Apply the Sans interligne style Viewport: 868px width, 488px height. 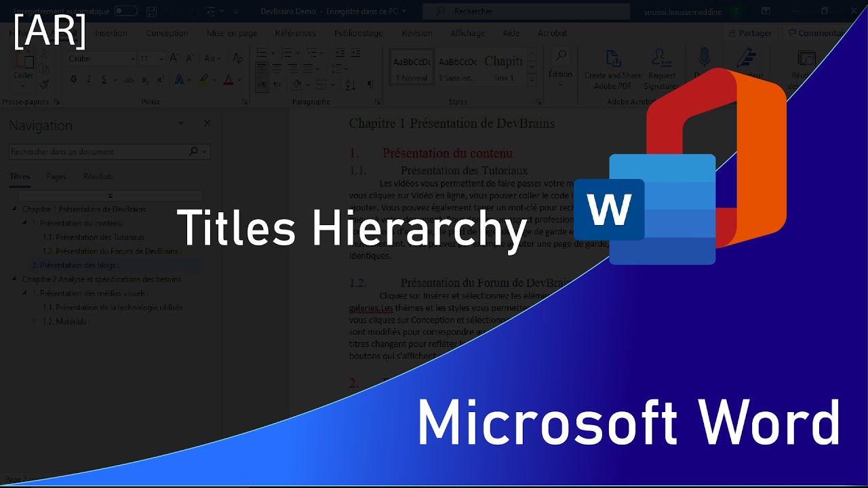pyautogui.click(x=457, y=68)
